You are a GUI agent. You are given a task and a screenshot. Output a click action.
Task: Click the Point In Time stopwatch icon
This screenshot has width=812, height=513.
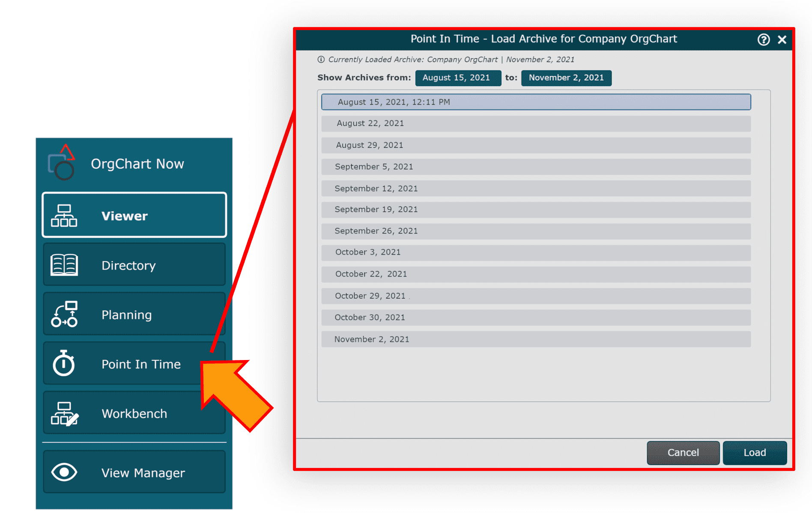click(x=64, y=363)
